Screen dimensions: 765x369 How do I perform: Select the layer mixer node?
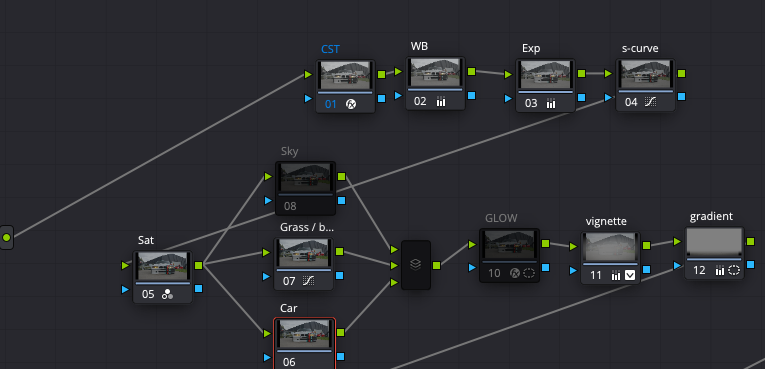click(x=416, y=265)
